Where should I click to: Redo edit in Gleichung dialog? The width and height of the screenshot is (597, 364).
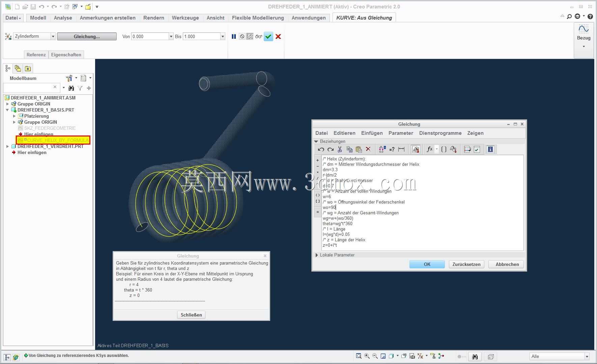coord(331,149)
